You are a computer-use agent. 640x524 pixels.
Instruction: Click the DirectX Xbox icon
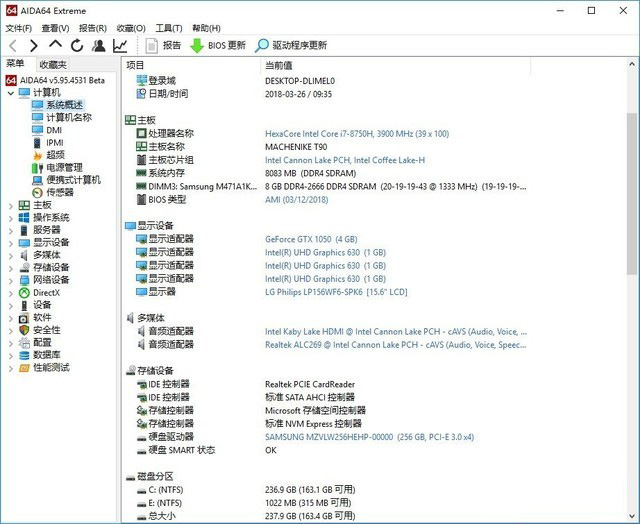[24, 293]
